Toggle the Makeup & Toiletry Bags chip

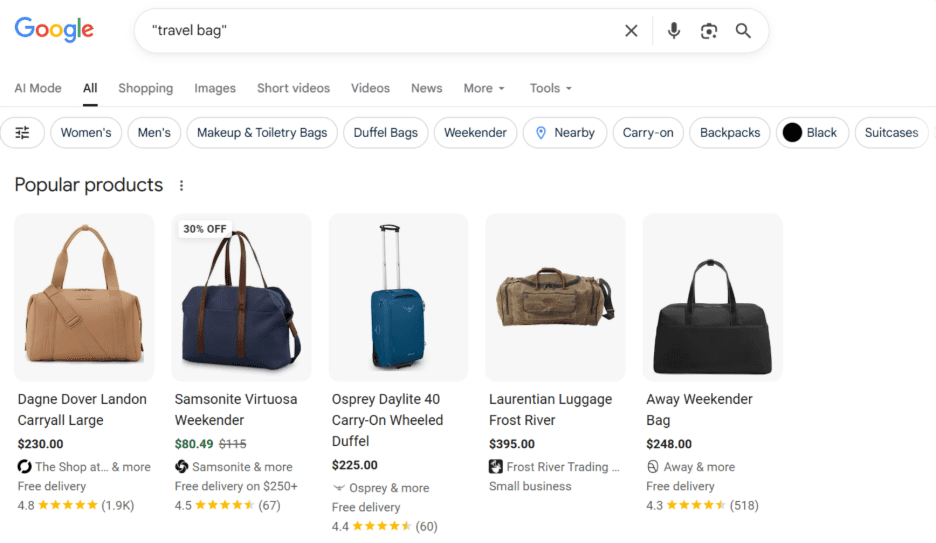click(262, 132)
